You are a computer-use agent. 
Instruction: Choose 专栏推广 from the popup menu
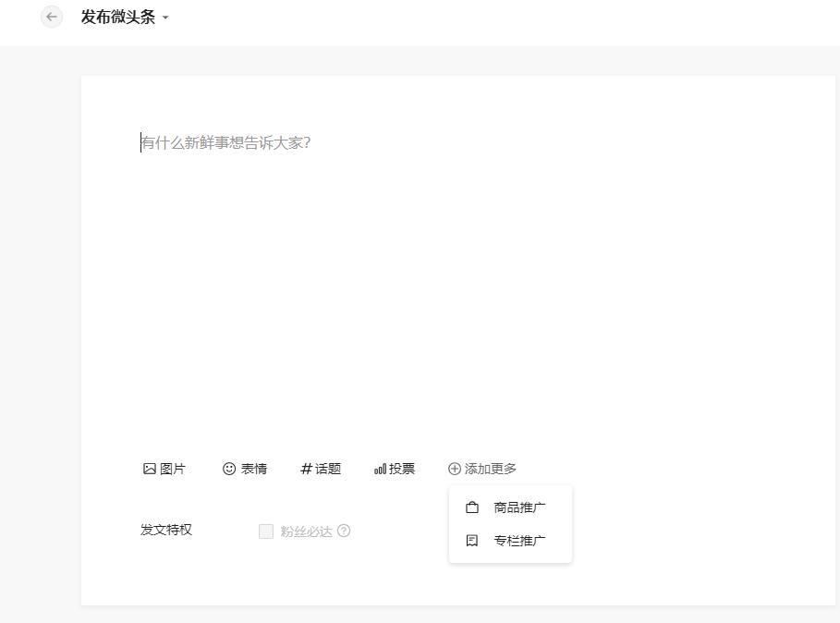pos(520,540)
